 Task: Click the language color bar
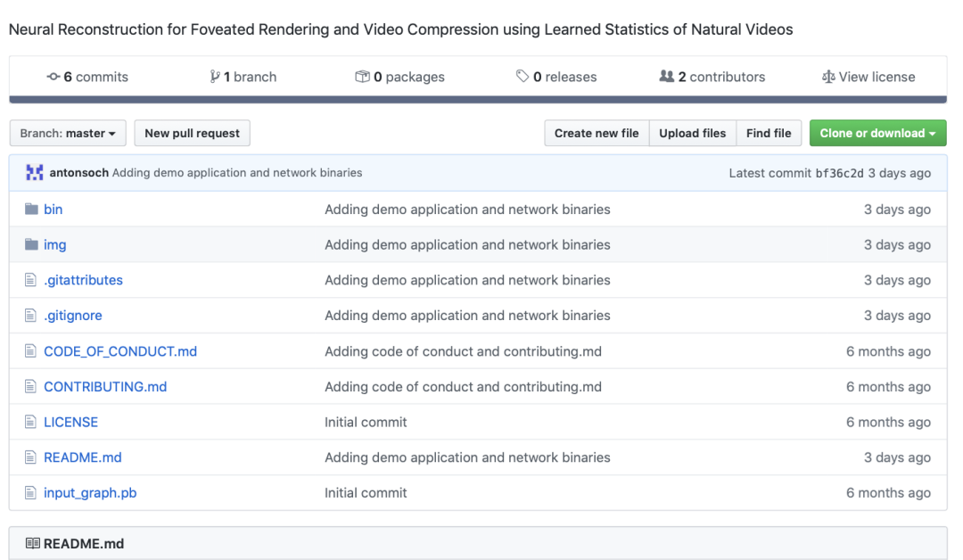(x=478, y=100)
